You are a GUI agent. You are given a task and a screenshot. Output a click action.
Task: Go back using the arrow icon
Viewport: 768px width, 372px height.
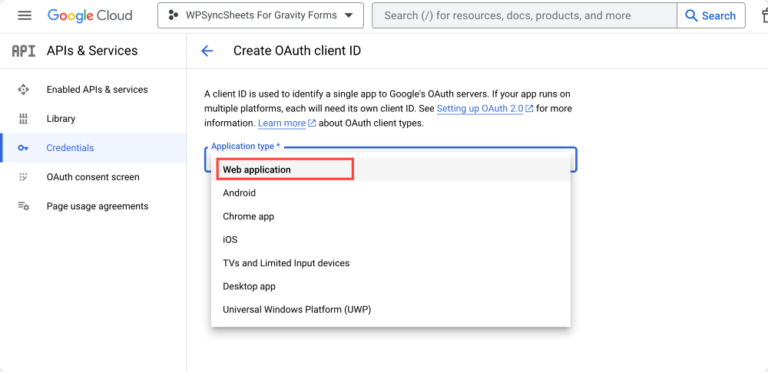[x=207, y=51]
